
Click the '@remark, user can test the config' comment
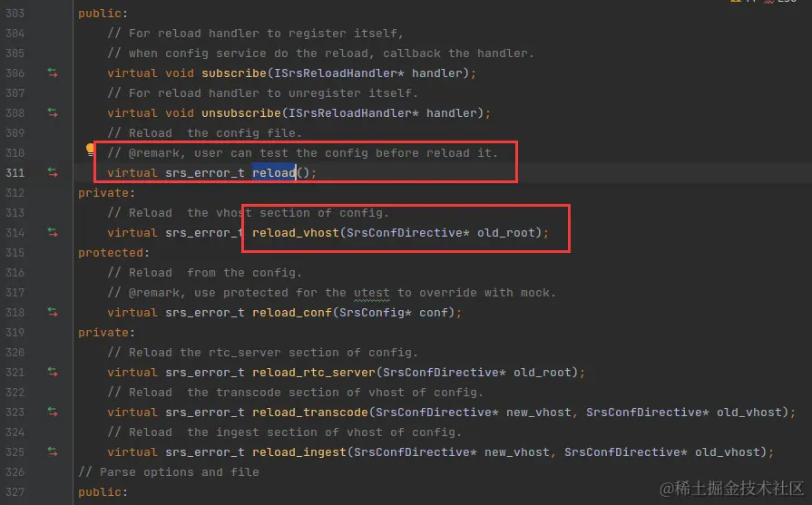[x=303, y=152]
